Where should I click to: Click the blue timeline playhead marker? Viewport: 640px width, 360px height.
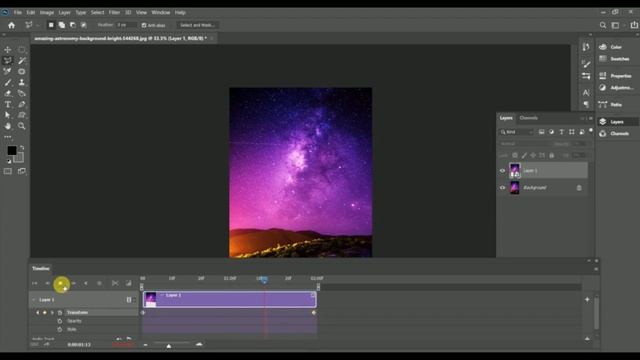[264, 280]
